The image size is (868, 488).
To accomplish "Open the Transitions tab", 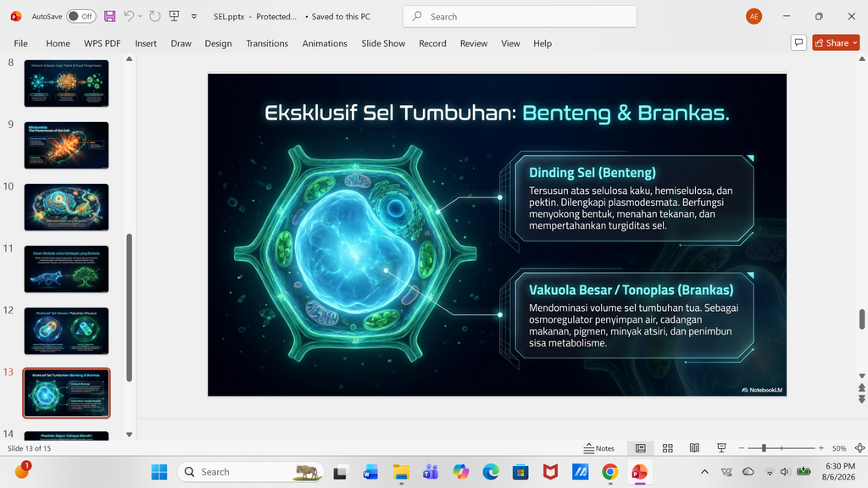I will (x=267, y=43).
